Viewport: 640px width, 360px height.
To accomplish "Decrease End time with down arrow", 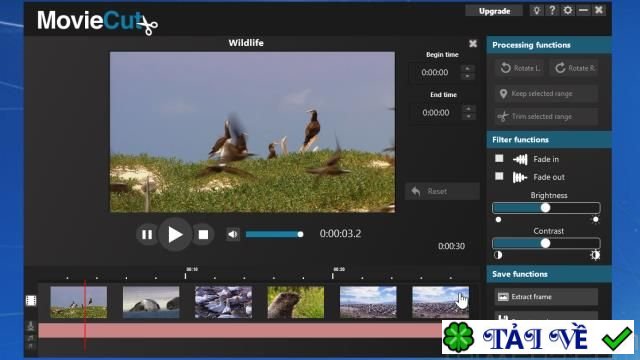I will [x=469, y=116].
